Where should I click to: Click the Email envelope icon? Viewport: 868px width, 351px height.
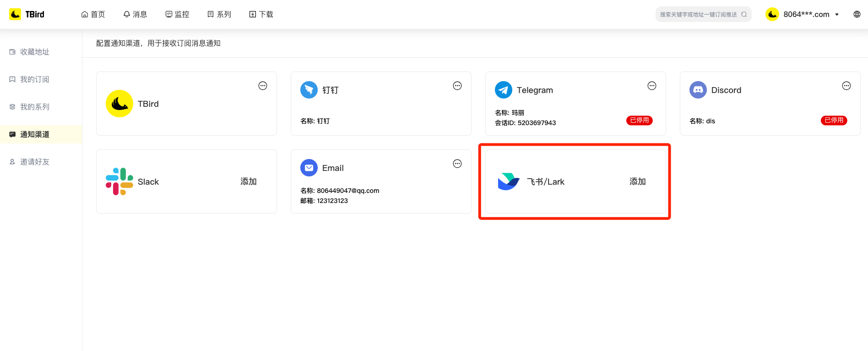pos(309,168)
